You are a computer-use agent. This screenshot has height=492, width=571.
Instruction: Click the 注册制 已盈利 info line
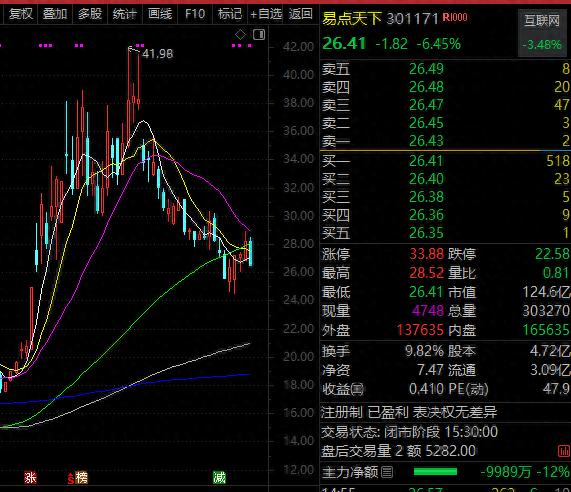point(409,413)
